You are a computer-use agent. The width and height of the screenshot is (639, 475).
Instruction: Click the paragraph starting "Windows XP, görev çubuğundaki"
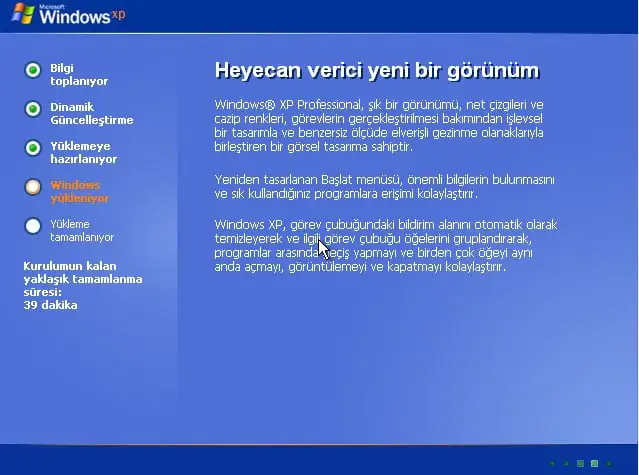(386, 246)
